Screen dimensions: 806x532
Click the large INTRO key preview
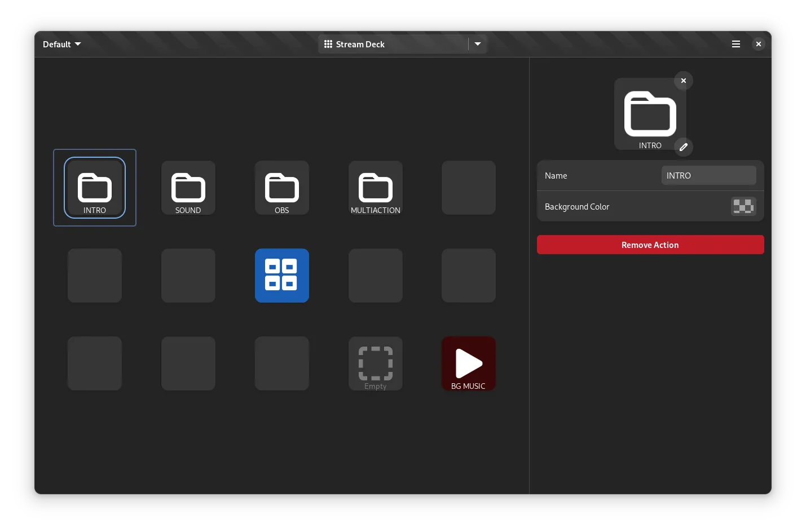click(650, 114)
